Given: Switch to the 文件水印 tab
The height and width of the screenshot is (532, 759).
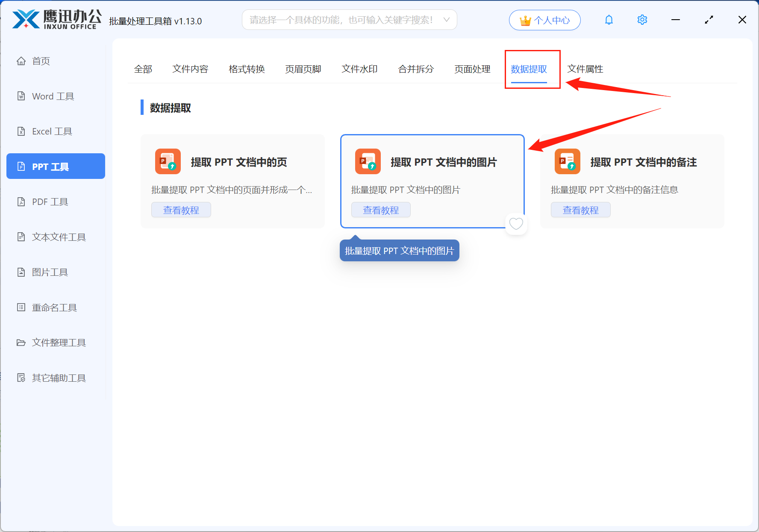Looking at the screenshot, I should tap(359, 69).
